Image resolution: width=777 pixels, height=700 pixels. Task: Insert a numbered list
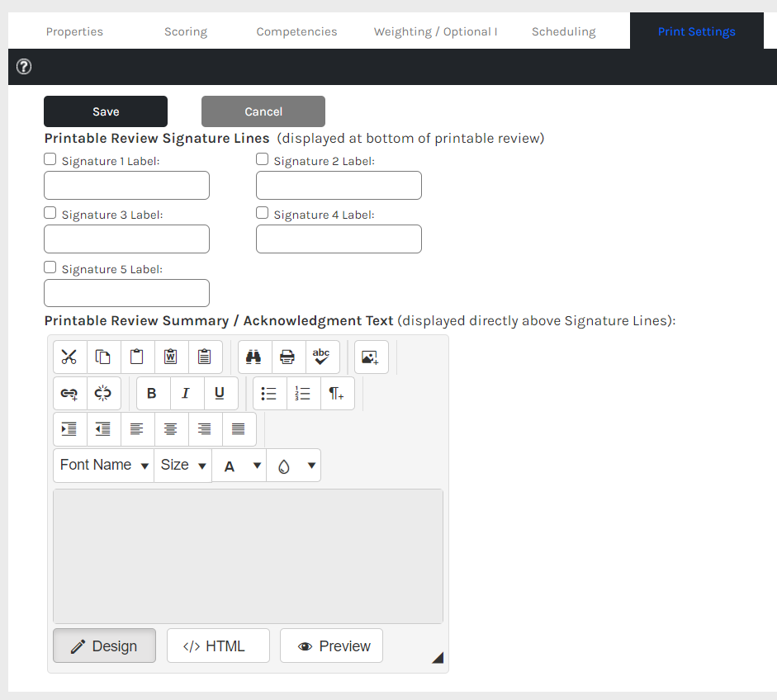pyautogui.click(x=303, y=394)
